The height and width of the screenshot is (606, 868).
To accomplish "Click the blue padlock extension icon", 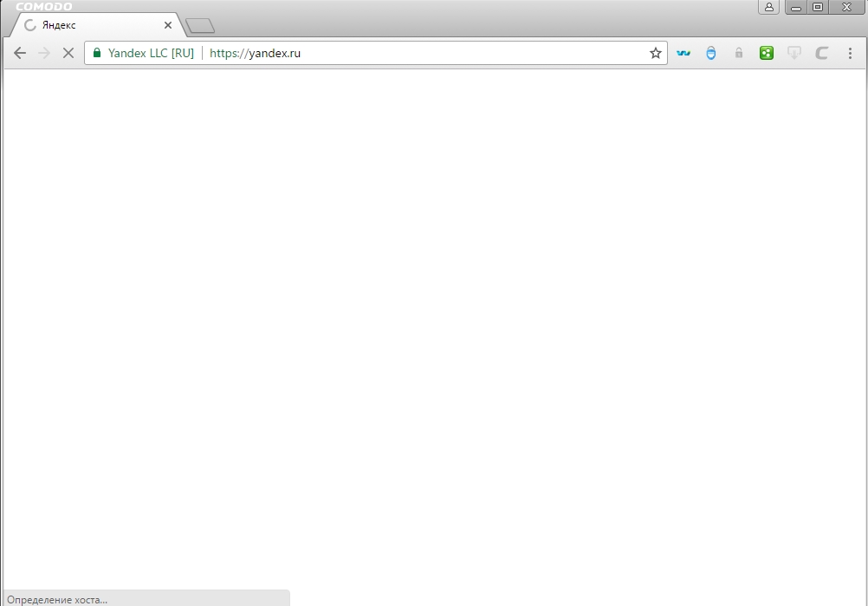I will [x=711, y=53].
